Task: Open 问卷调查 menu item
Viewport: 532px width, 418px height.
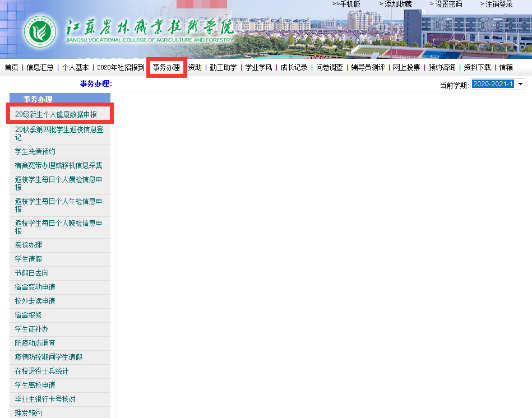Action: (x=329, y=67)
